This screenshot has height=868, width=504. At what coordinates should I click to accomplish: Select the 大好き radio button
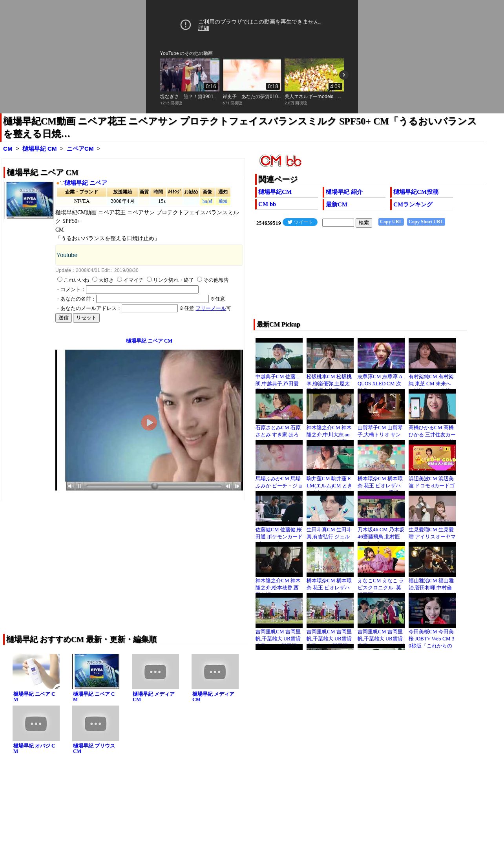click(95, 279)
